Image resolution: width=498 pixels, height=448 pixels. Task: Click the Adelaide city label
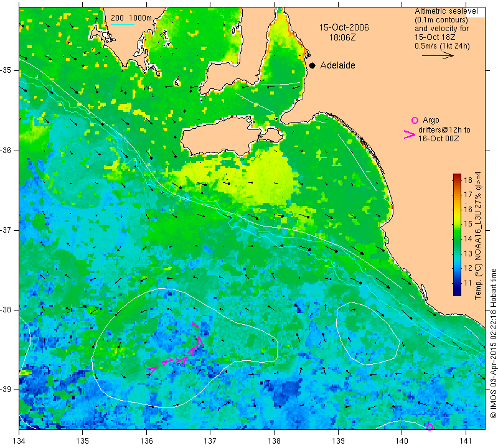337,65
